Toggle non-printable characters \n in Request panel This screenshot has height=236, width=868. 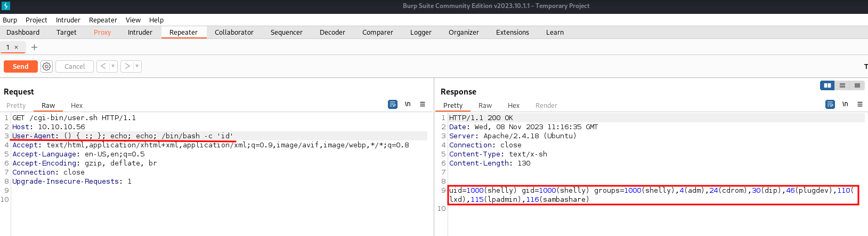pos(408,104)
